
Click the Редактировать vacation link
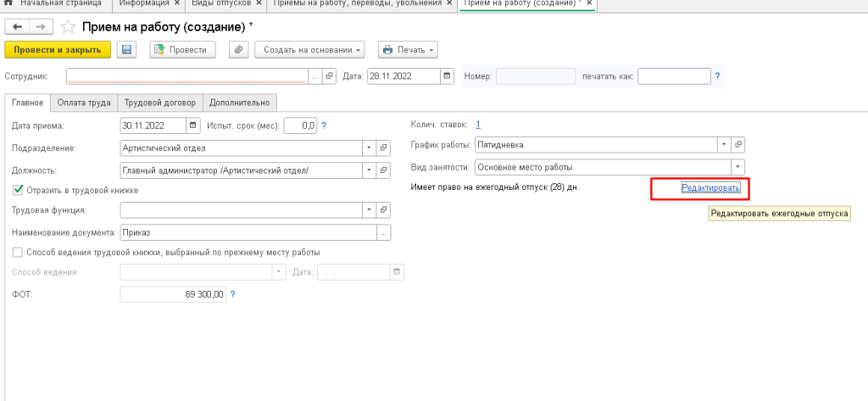(710, 187)
